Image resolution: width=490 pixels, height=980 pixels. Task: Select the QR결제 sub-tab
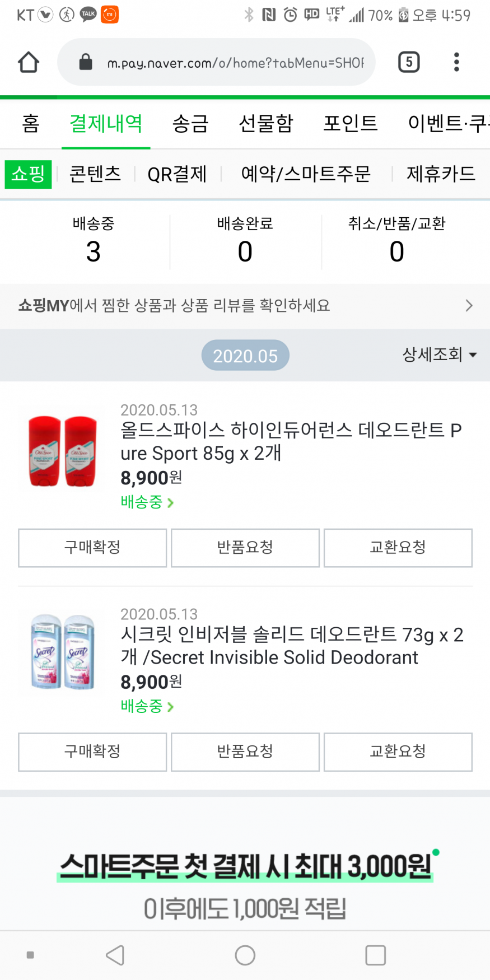tap(177, 174)
